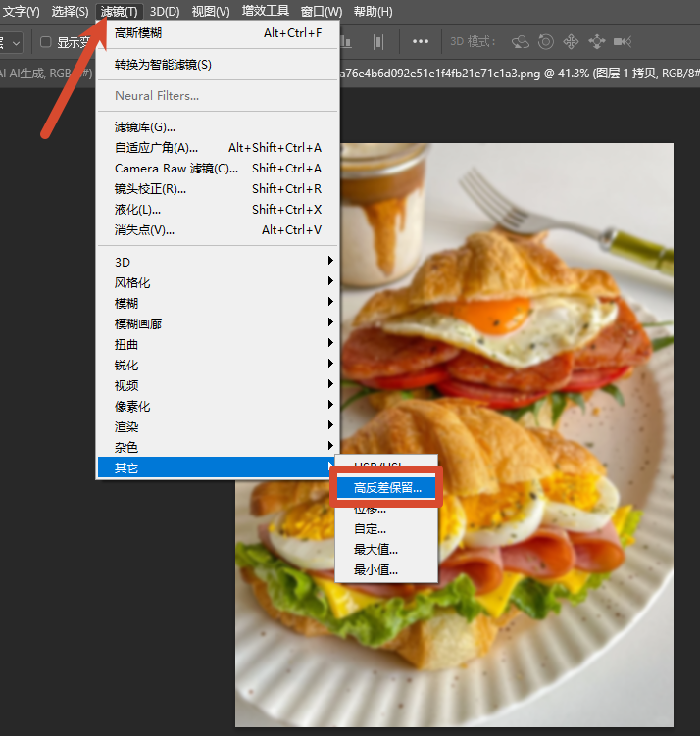The image size is (700, 736).
Task: Expand the 像素化 submenu
Action: [218, 406]
